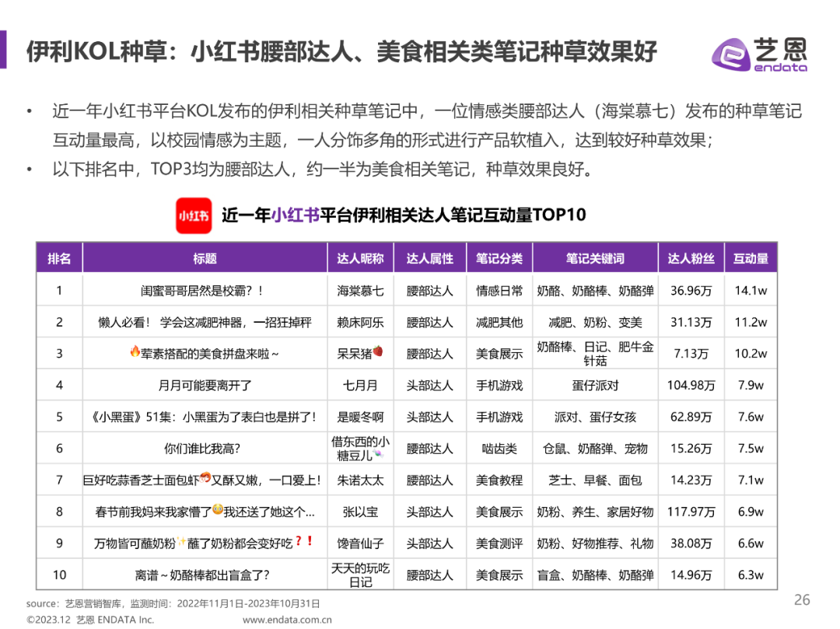840x629 pixels.
Task: Click keywords 芝士、早餐、面包
Action: coord(595,480)
